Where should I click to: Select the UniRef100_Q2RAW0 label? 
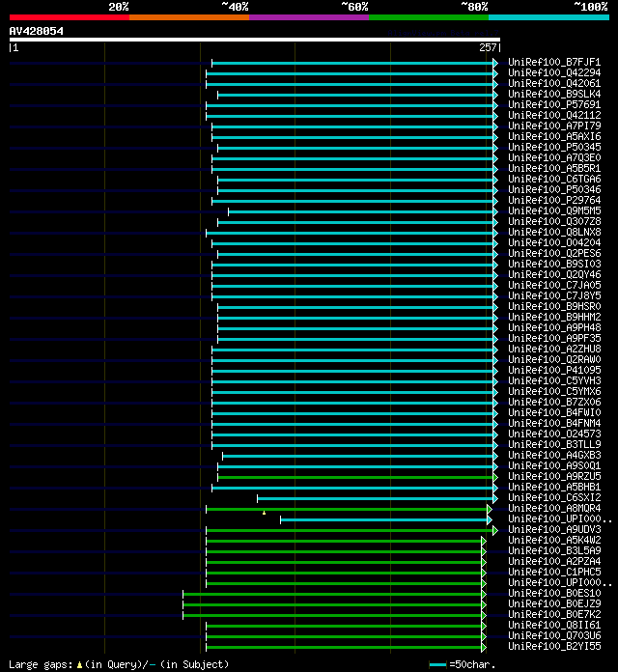(x=554, y=359)
